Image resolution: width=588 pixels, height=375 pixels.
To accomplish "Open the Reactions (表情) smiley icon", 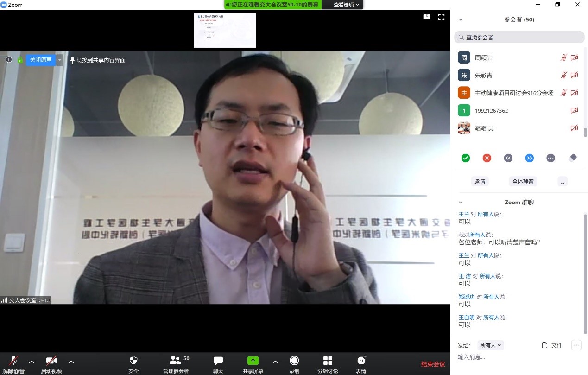I will (361, 361).
